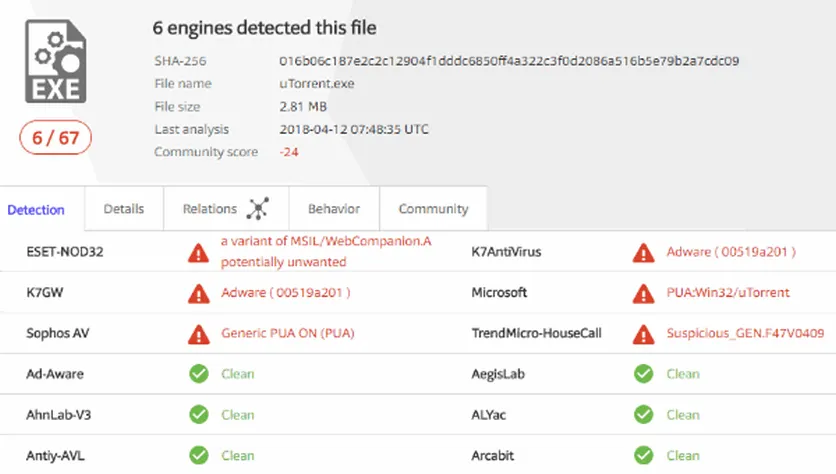Click the uTorrent.exe file name
The image size is (836, 474).
317,84
